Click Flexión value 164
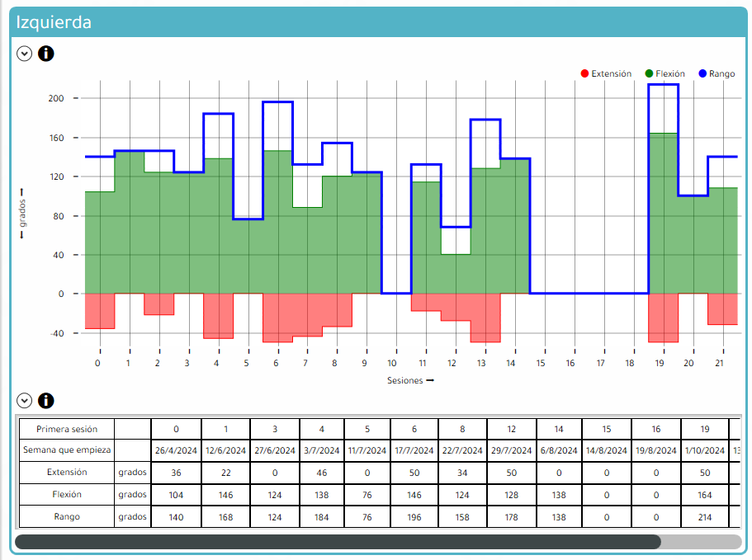 coord(704,495)
